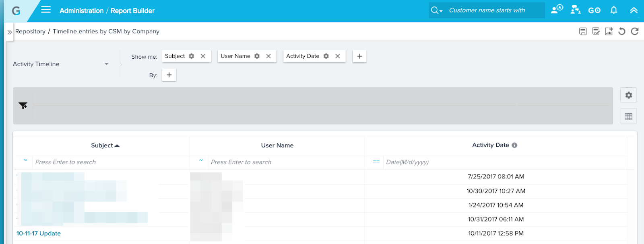Open the user profile icon
Viewport: 644px width, 244px height.
point(557,10)
